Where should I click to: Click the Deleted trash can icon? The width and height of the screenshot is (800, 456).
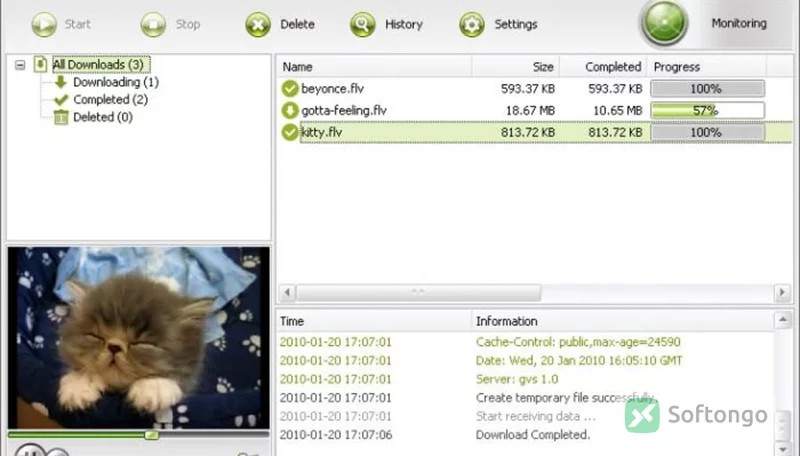pos(61,117)
